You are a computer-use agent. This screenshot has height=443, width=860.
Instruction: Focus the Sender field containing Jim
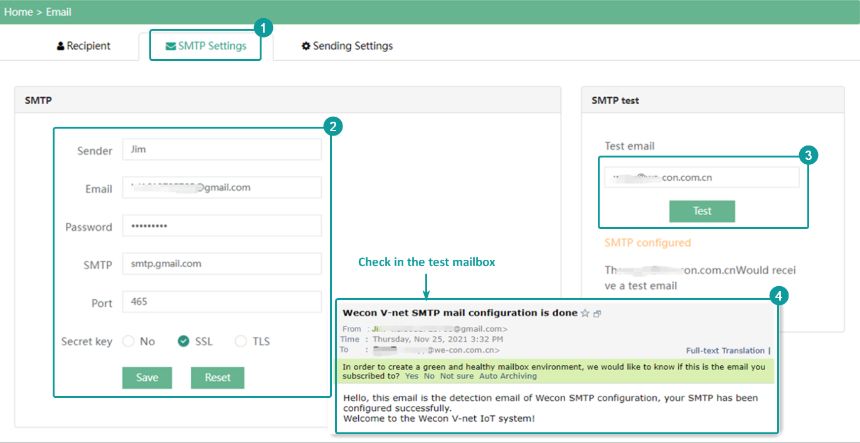tap(222, 149)
